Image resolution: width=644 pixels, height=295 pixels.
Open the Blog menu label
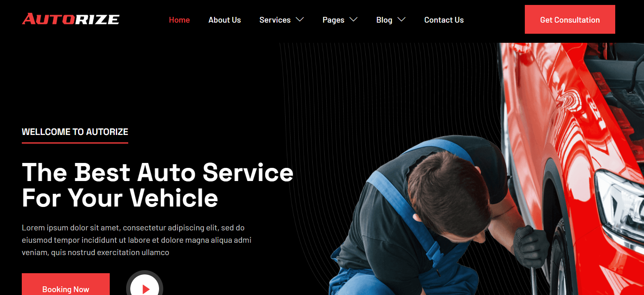coord(384,20)
